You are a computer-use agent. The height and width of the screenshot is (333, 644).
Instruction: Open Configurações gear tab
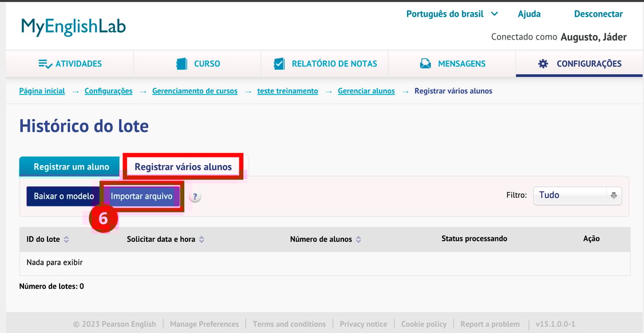pyautogui.click(x=579, y=64)
